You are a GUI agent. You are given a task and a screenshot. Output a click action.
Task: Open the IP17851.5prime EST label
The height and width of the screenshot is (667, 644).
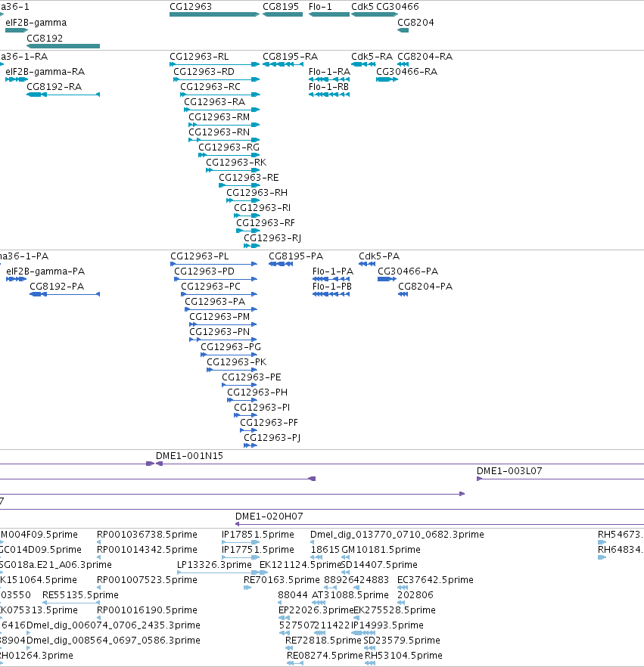257,534
